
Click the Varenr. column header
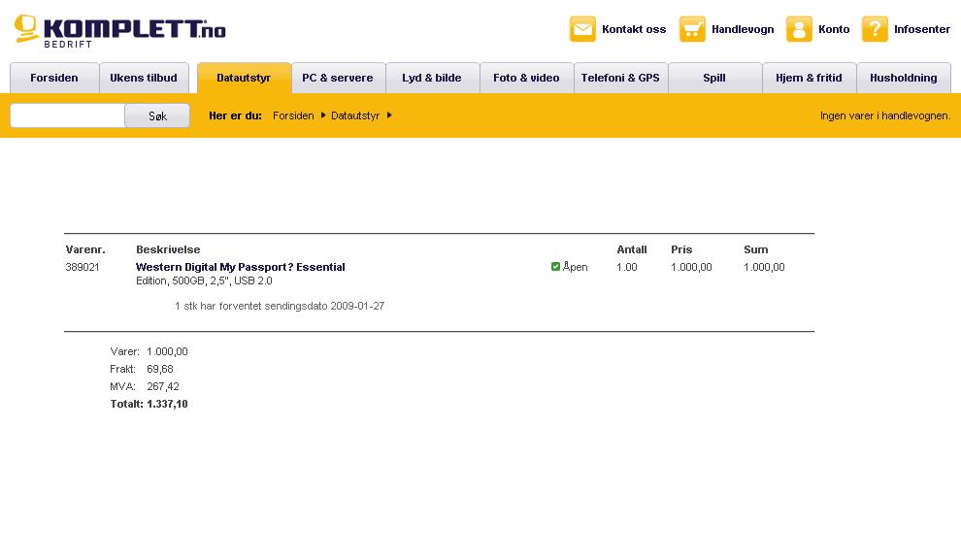[x=85, y=249]
